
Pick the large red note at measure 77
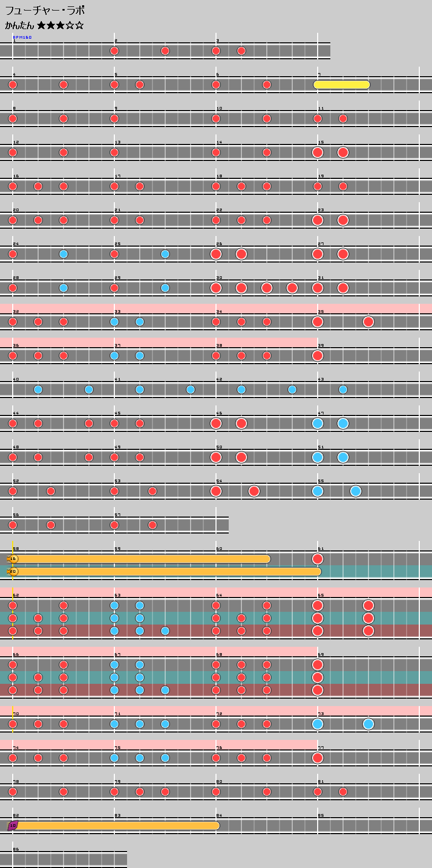318,758
